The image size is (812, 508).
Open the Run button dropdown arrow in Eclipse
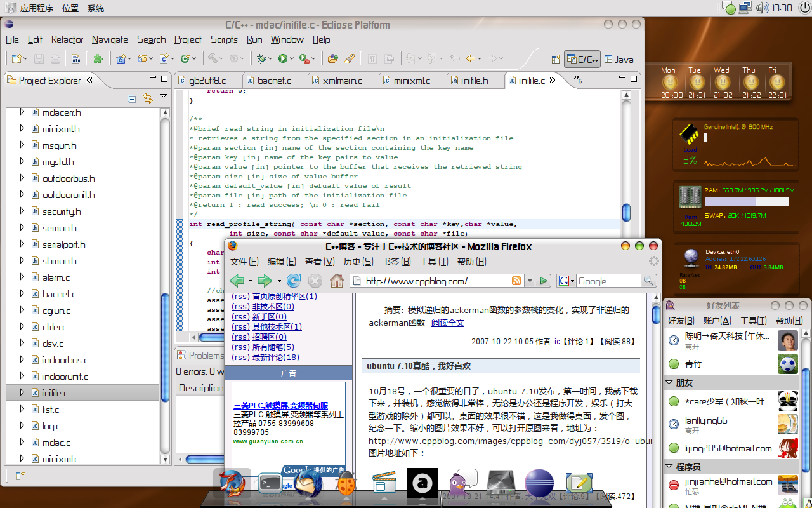291,59
